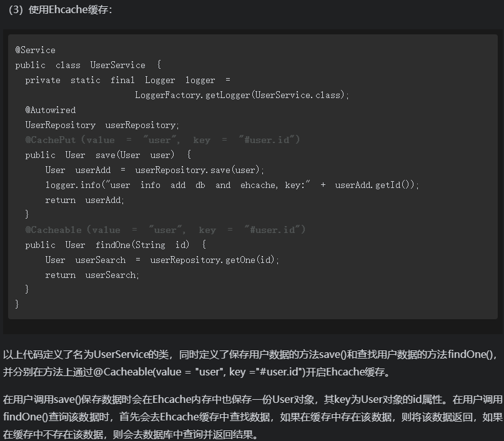Click "public User findOne(String id) {" line
This screenshot has width=504, height=441.
(116, 245)
